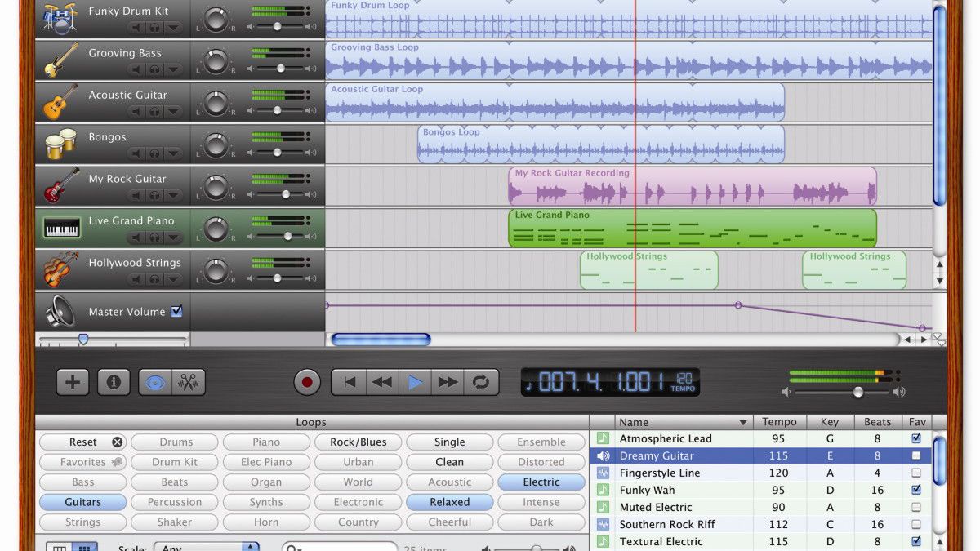Uncheck favorite for Atmospheric Lead loop
The width and height of the screenshot is (980, 551).
tap(916, 438)
